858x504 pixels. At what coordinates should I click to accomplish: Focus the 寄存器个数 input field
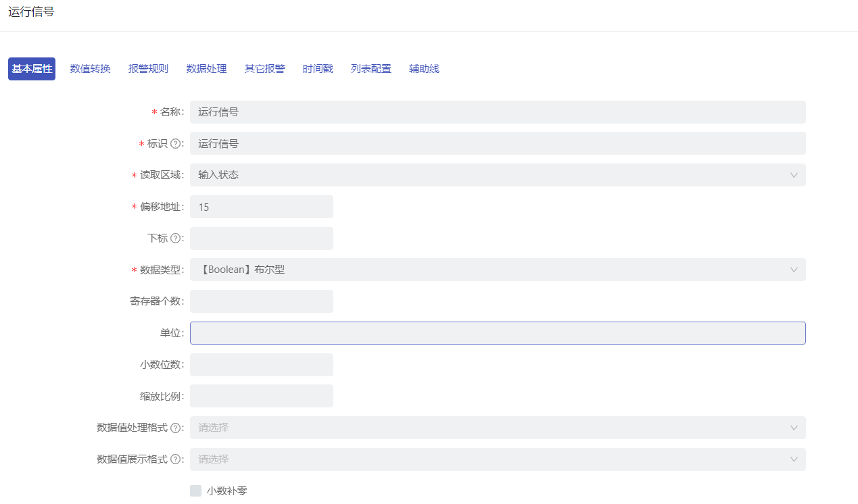tap(262, 301)
